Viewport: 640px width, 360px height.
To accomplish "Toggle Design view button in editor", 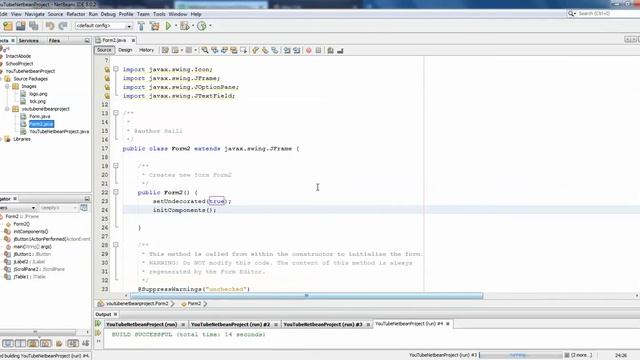I will tap(125, 50).
